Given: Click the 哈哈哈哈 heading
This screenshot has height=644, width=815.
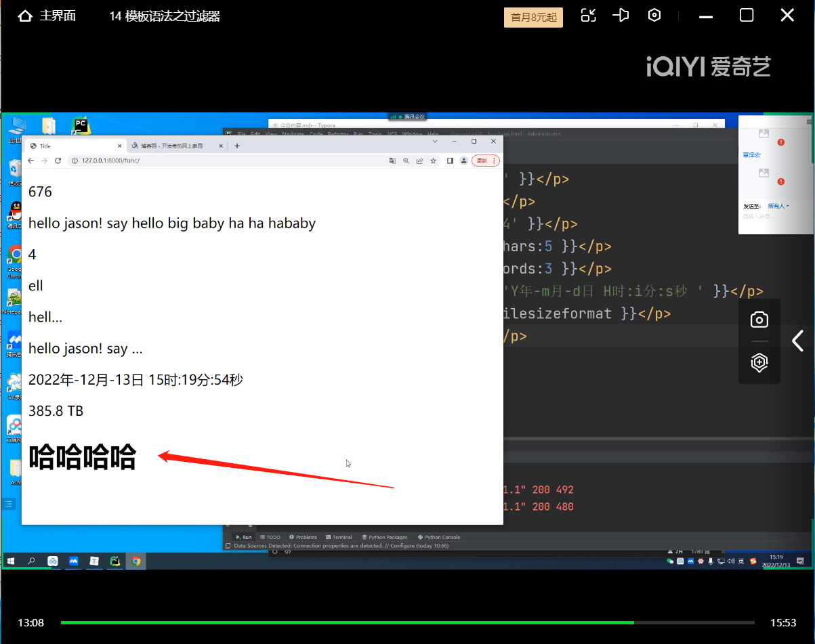Looking at the screenshot, I should pyautogui.click(x=83, y=457).
